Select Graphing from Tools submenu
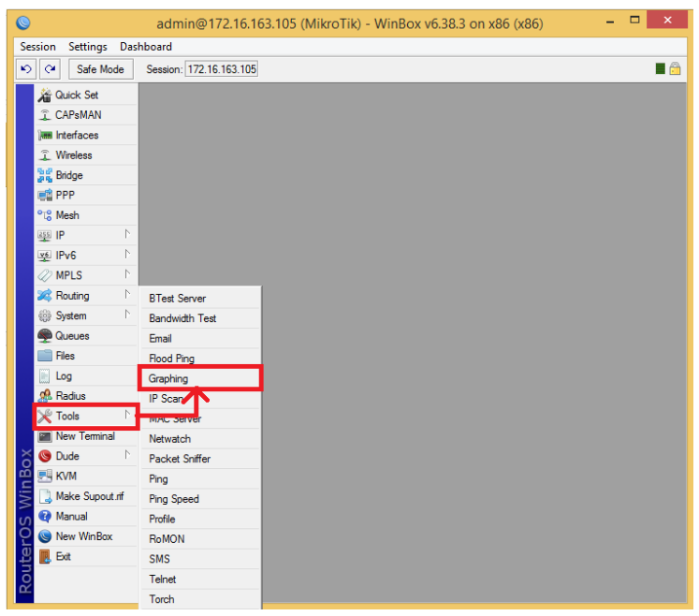 (x=200, y=379)
